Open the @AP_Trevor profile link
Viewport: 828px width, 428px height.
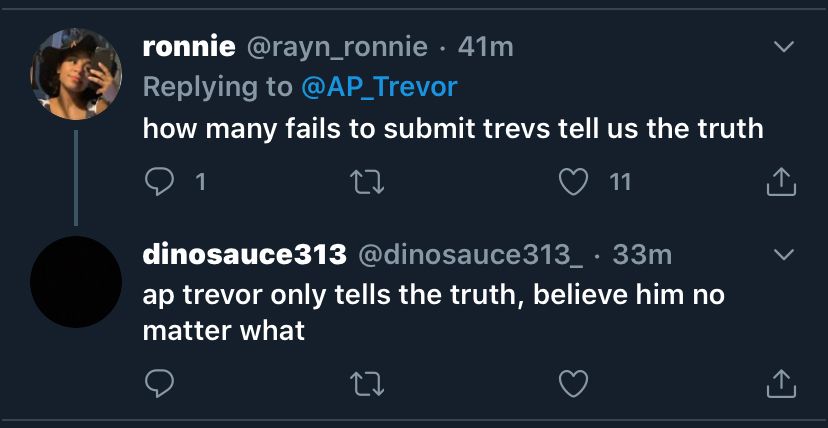pyautogui.click(x=379, y=87)
